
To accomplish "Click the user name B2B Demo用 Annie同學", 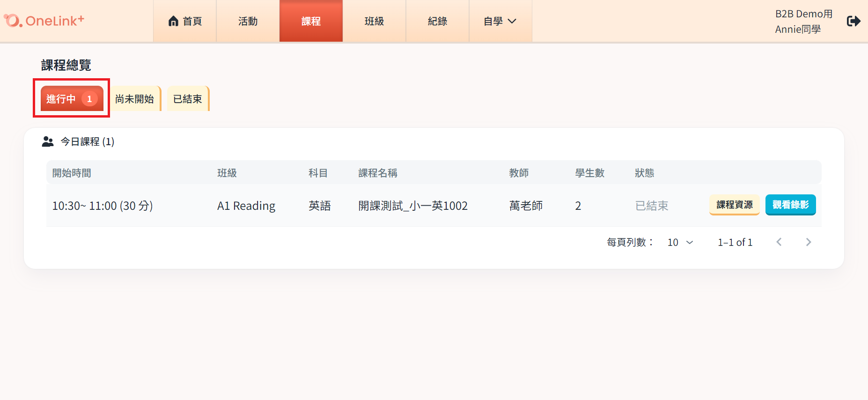I will 804,22.
